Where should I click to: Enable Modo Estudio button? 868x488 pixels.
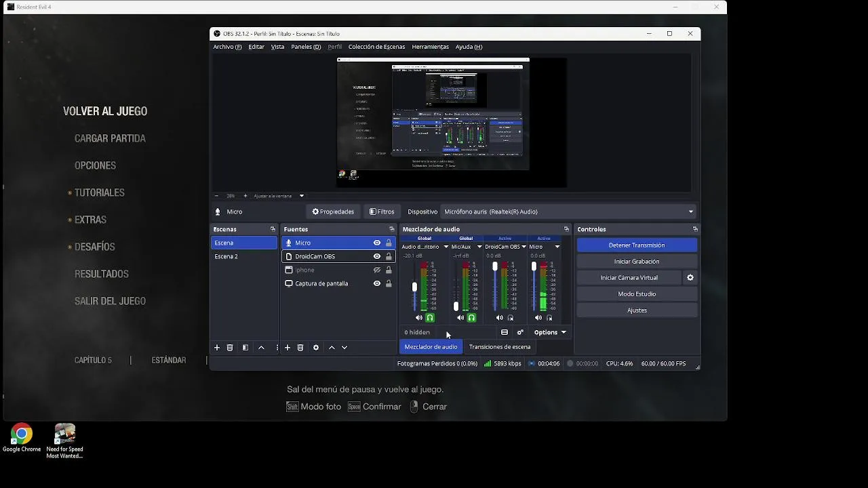(x=637, y=294)
